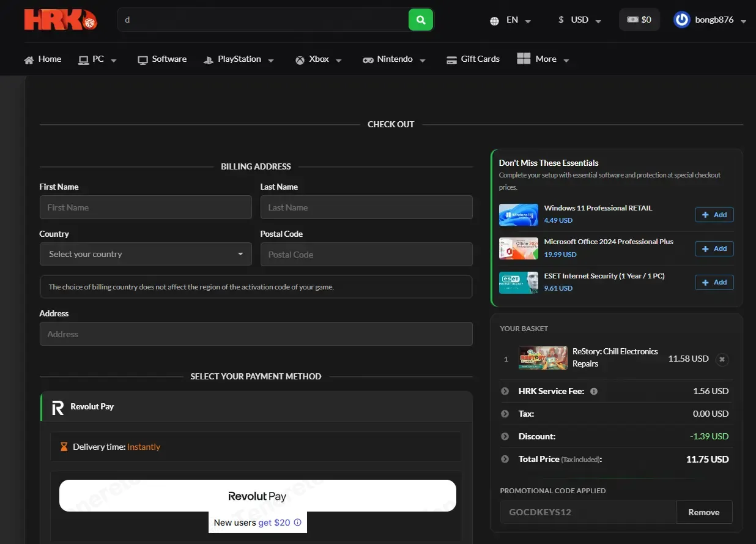
Task: Click the arrow icon beside Tax
Action: 505,414
